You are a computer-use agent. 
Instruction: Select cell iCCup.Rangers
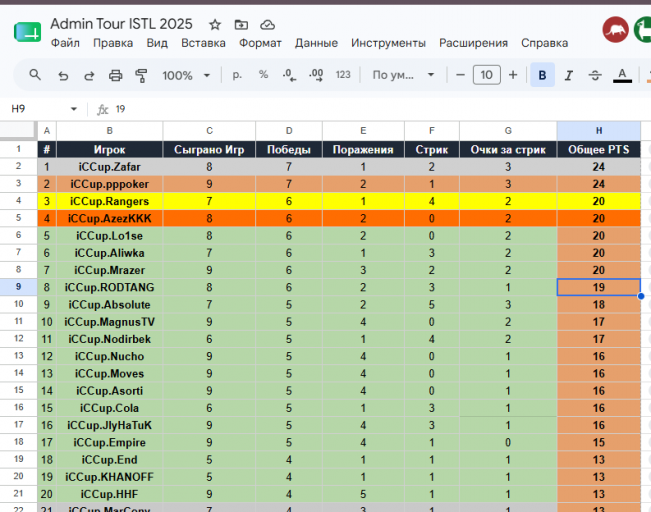(110, 201)
